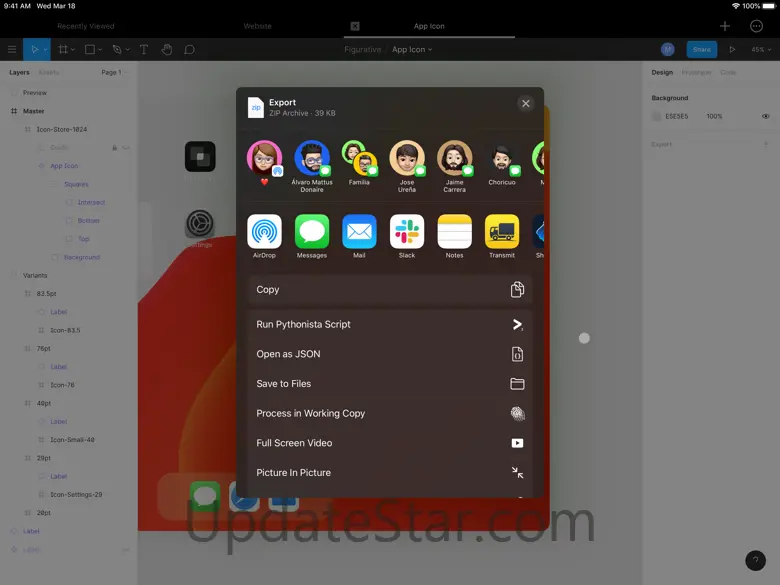Screen dimensions: 780x585
Task: Choose Picture In Picture action
Action: pyautogui.click(x=390, y=473)
